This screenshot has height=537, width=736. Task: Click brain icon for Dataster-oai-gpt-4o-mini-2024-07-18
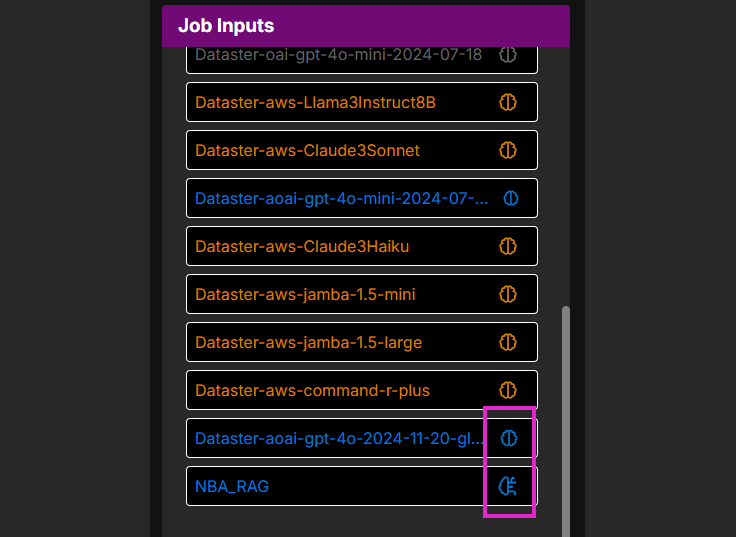click(508, 54)
